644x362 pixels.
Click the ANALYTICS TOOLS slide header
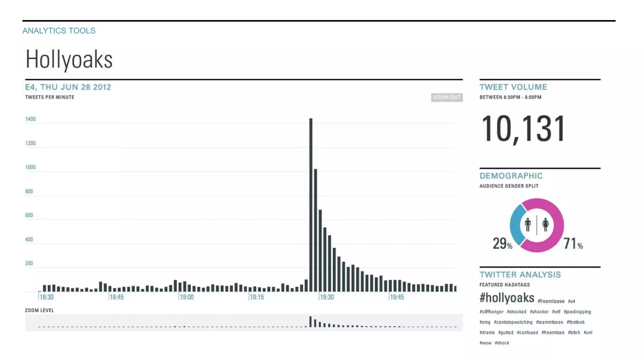(x=59, y=30)
